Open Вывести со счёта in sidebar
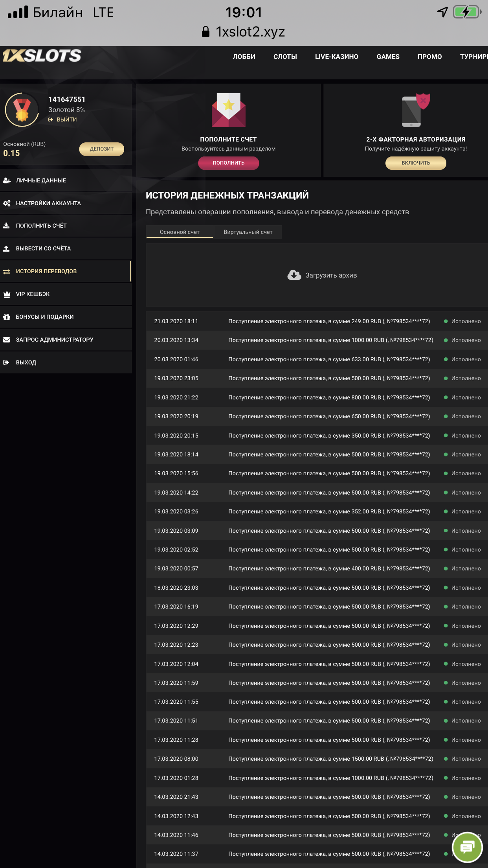This screenshot has height=868, width=488. coord(43,248)
